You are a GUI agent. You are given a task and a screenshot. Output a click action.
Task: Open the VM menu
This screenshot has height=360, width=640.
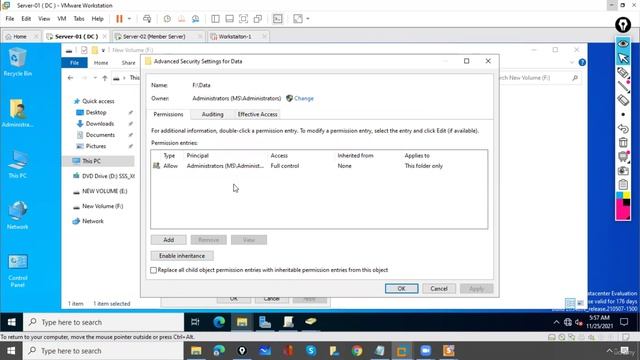pos(62,19)
